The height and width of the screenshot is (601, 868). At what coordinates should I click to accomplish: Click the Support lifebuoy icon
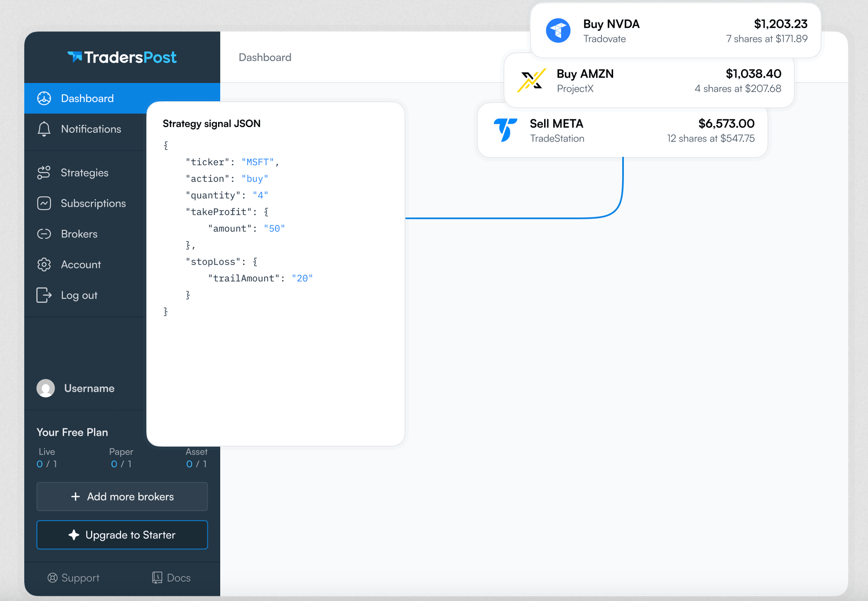(52, 578)
